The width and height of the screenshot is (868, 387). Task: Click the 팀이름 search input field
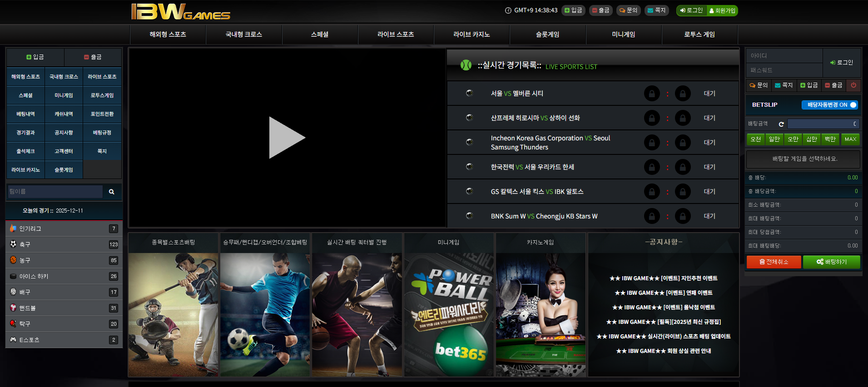(55, 192)
